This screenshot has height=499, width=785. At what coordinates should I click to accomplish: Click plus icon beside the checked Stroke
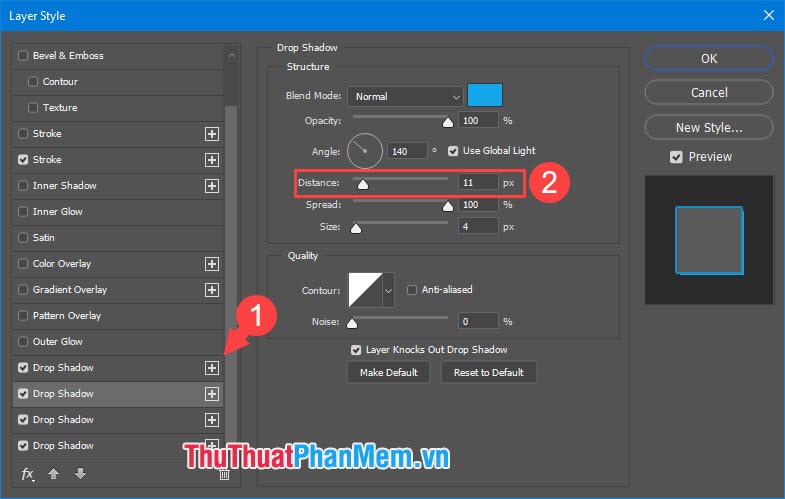pos(212,160)
